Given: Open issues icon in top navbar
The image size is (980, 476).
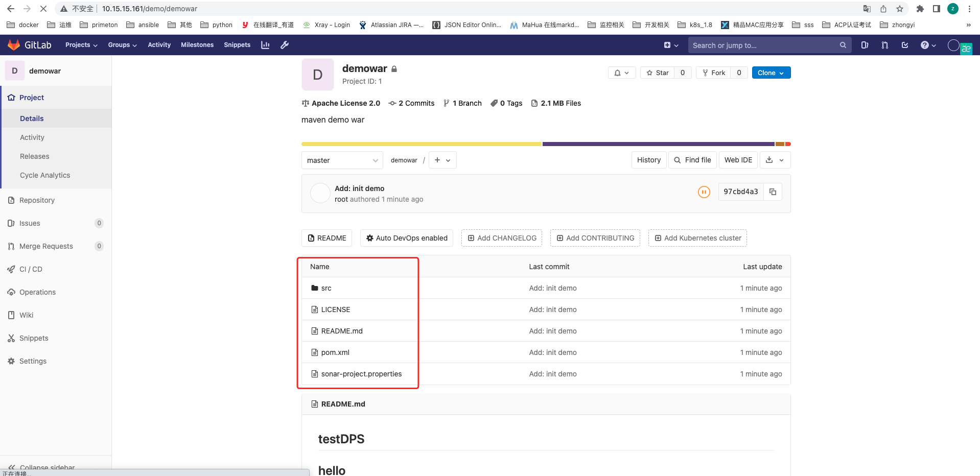Looking at the screenshot, I should 865,45.
